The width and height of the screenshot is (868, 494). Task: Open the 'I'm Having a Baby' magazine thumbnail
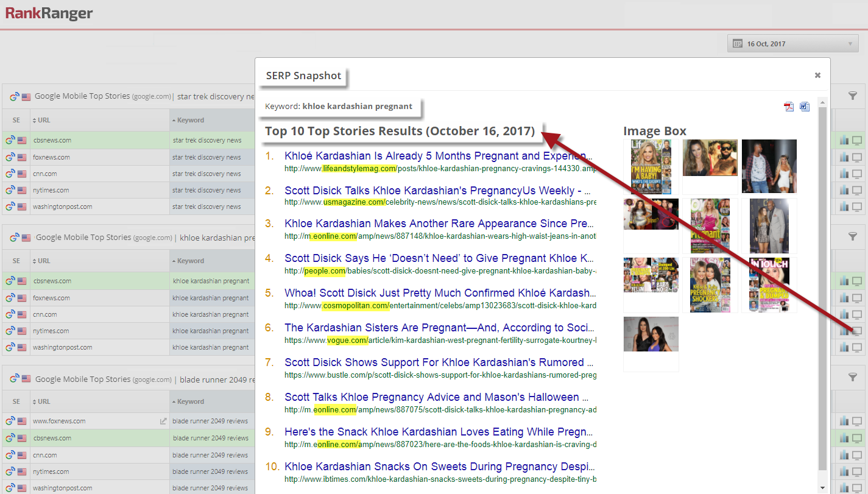(651, 166)
